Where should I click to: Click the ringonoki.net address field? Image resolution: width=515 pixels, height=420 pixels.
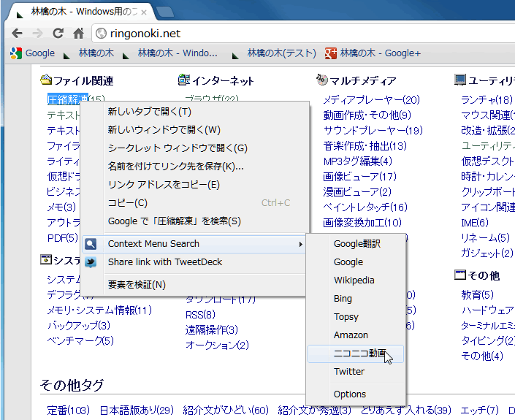(x=302, y=33)
